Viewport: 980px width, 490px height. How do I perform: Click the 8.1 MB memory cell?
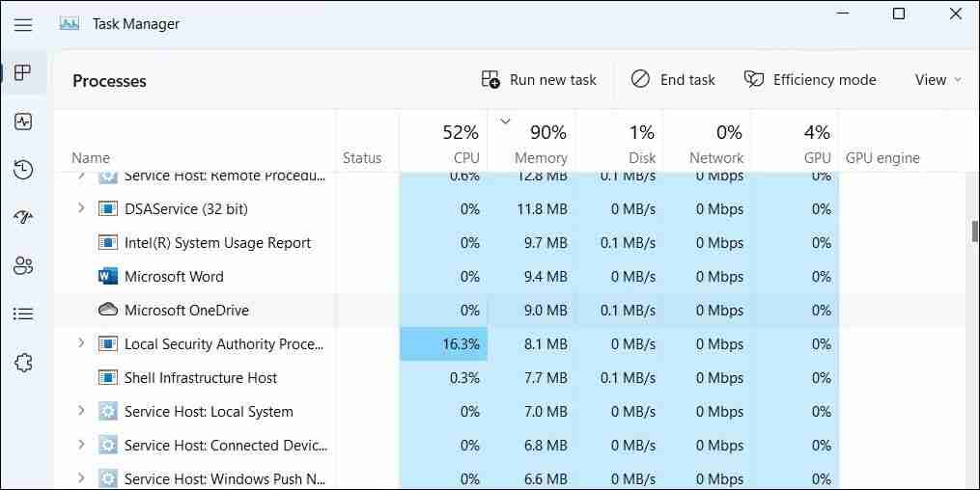click(531, 344)
